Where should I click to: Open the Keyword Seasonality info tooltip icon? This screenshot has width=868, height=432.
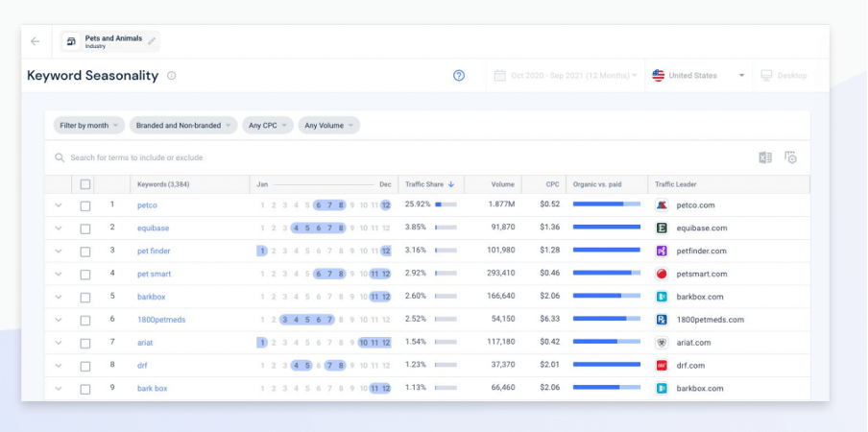tap(172, 76)
